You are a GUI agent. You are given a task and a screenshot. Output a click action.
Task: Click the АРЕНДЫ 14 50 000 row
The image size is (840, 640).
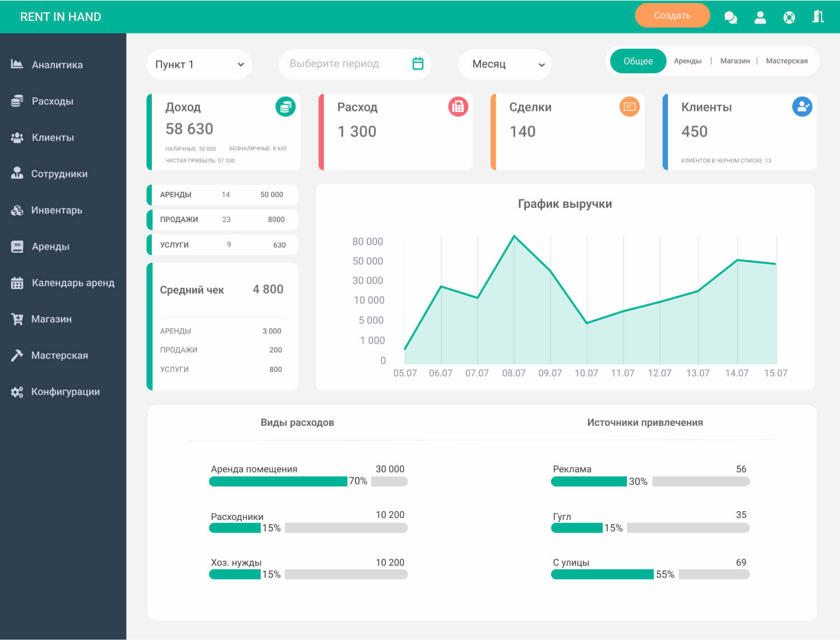[x=222, y=194]
